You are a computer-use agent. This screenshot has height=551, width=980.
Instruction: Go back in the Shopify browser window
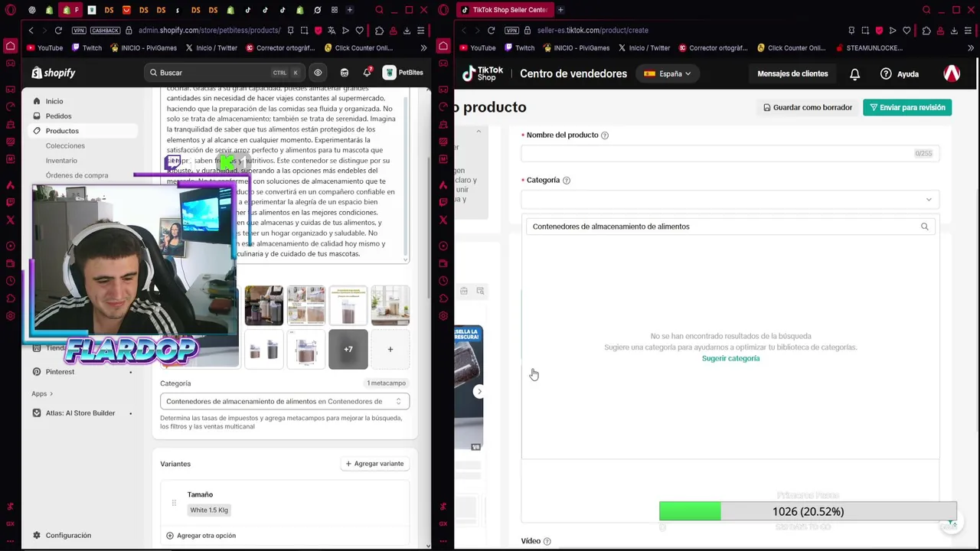(x=31, y=31)
